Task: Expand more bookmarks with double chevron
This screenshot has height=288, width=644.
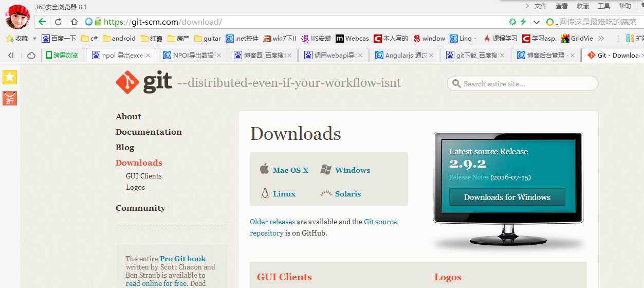Action: coord(601,38)
